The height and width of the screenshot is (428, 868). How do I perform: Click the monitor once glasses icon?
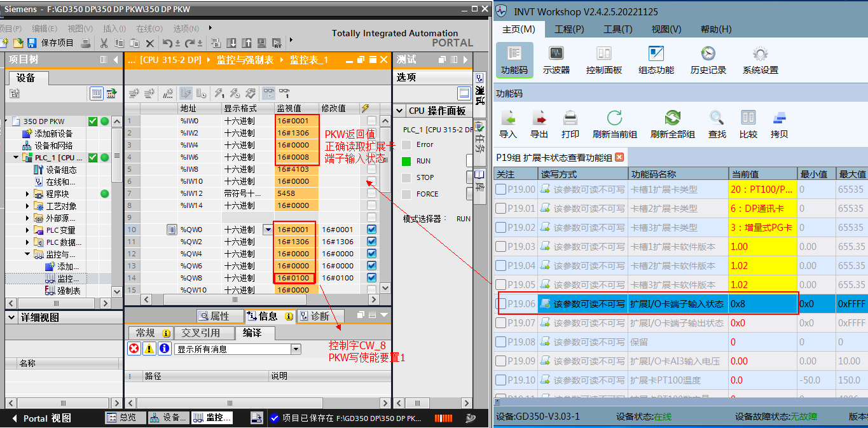tap(284, 93)
